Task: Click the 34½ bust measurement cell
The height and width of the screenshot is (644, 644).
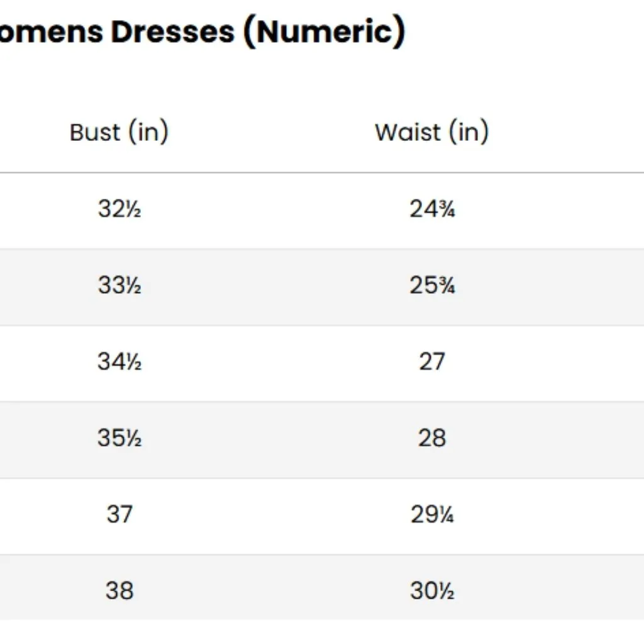Action: coord(119,362)
